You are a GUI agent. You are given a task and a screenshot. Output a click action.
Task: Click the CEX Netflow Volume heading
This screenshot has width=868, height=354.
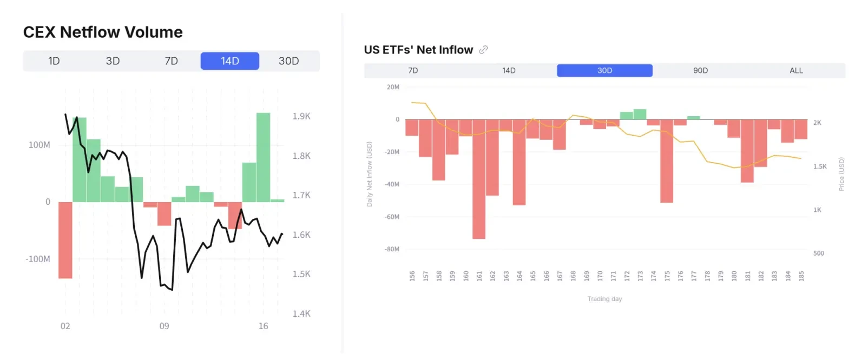point(103,32)
